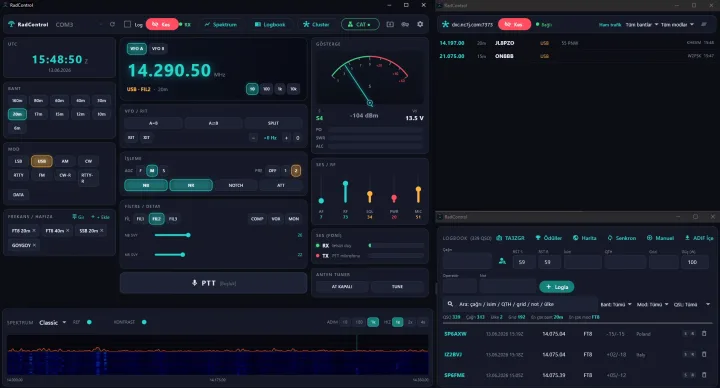Toggle the MON monitor button
Image resolution: width=720 pixels, height=388 pixels.
coord(294,219)
